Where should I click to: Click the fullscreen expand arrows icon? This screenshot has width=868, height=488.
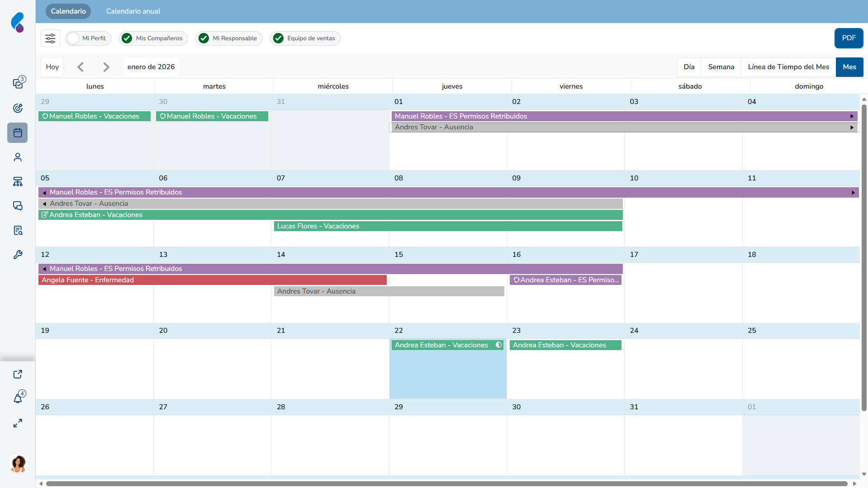[18, 423]
